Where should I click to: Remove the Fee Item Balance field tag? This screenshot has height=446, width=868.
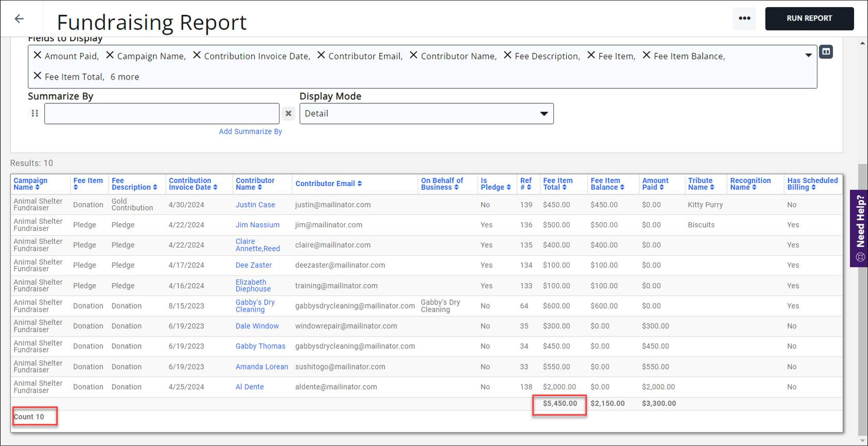click(646, 55)
